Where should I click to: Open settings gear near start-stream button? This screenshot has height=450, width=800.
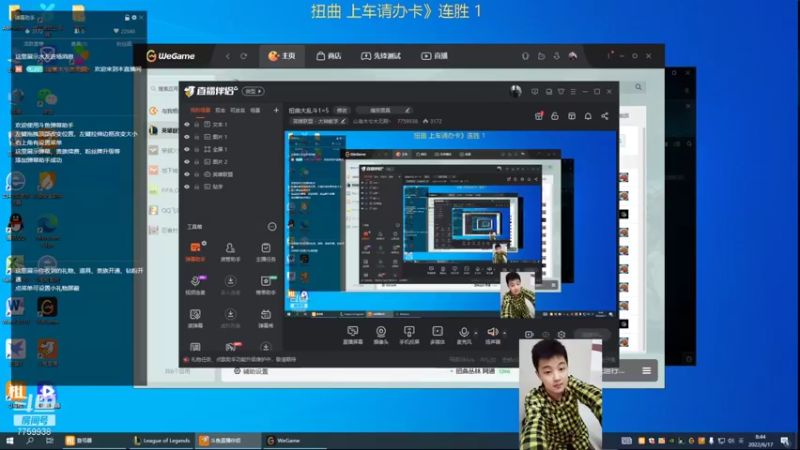coord(561,335)
